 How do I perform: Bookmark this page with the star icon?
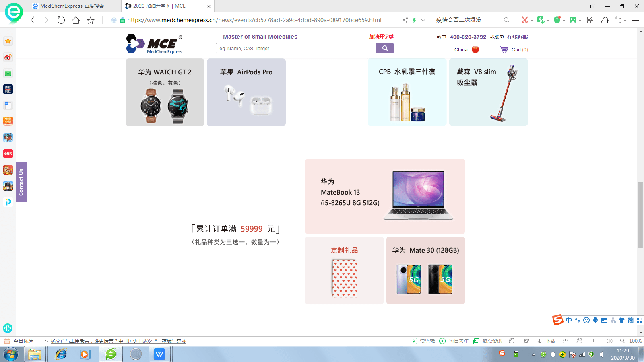pos(91,20)
